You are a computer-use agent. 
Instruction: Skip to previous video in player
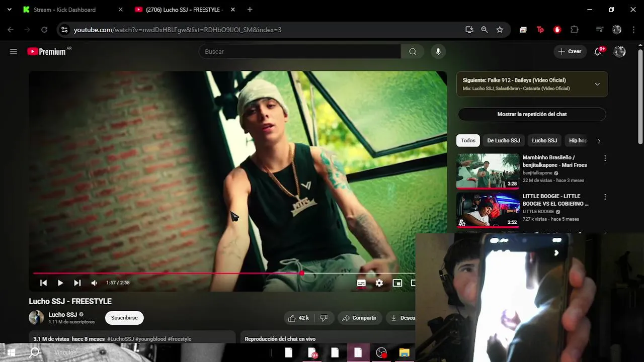[43, 283]
